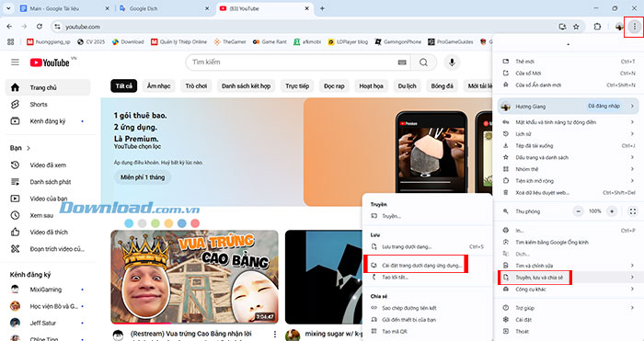Open the Shorts sidebar entry
644x341 pixels.
(x=48, y=104)
